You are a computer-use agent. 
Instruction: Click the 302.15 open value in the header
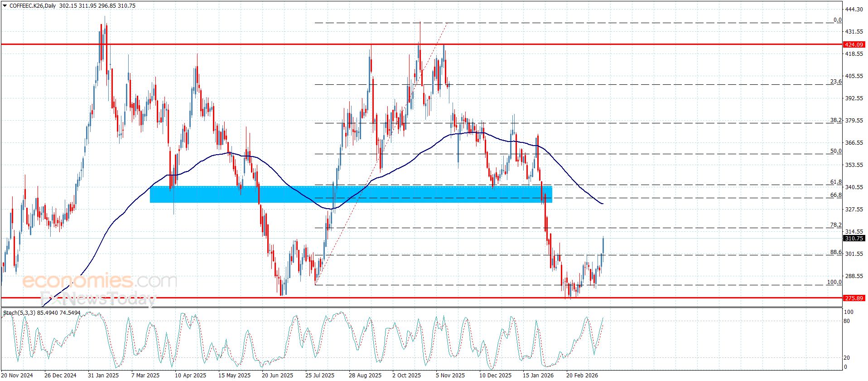tap(68, 6)
